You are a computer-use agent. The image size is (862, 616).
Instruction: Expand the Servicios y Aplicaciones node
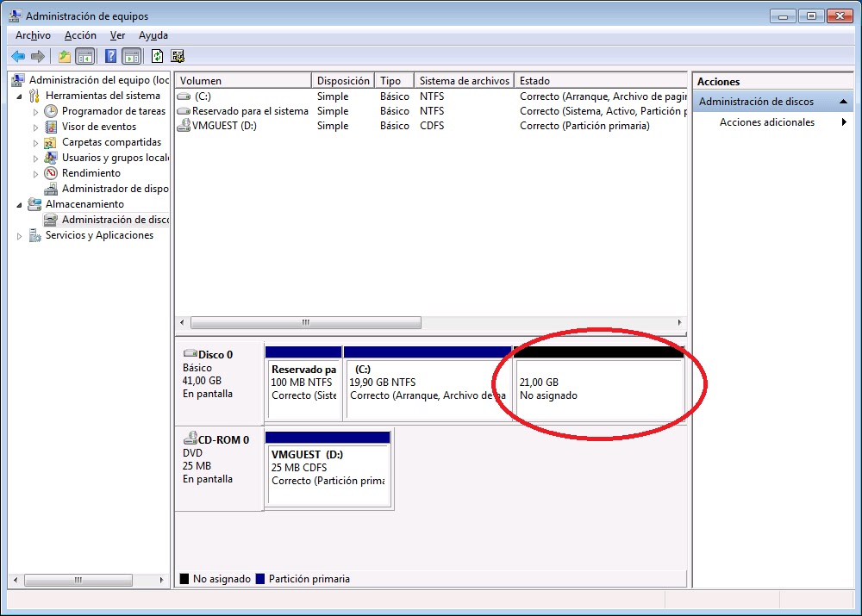pyautogui.click(x=20, y=236)
